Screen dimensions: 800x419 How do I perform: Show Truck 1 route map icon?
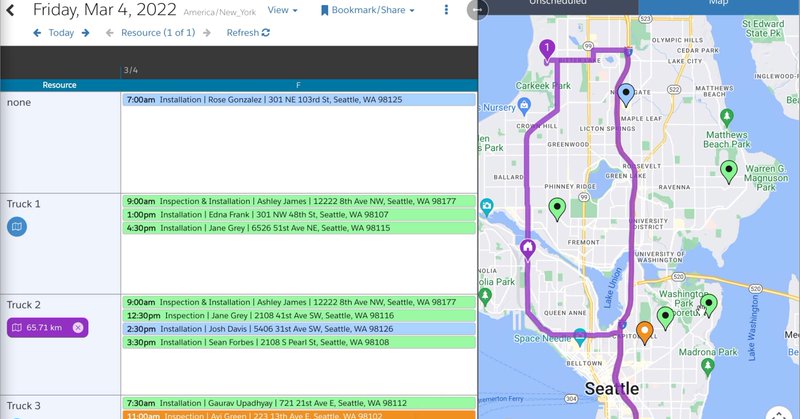[17, 227]
